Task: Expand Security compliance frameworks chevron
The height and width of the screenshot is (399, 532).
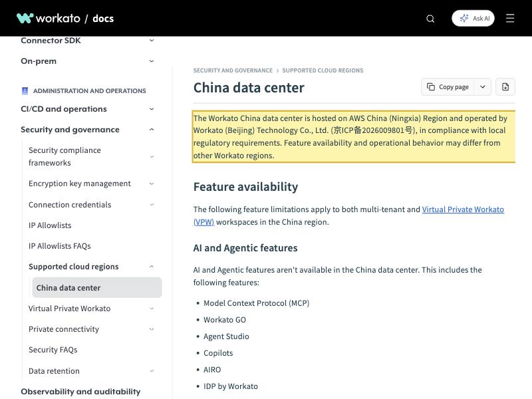Action: coord(152,157)
